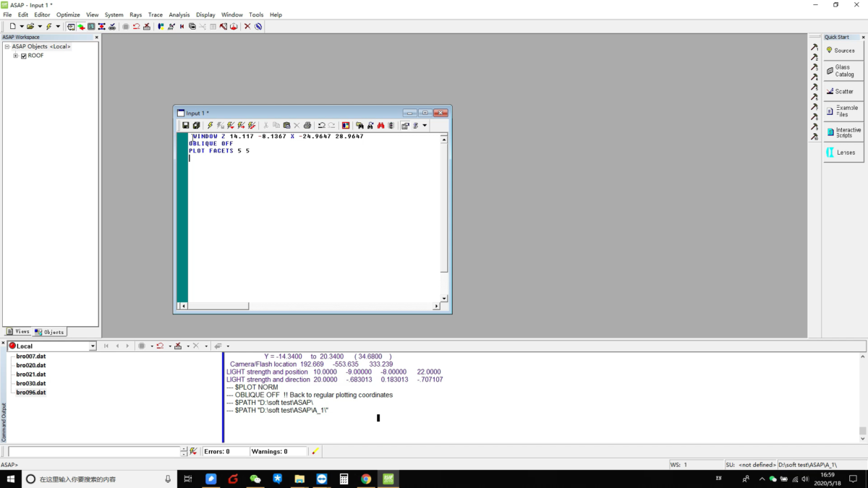Screen dimensions: 868x488
Task: Click the Glass Catalog button in Quick Start
Action: (x=843, y=71)
